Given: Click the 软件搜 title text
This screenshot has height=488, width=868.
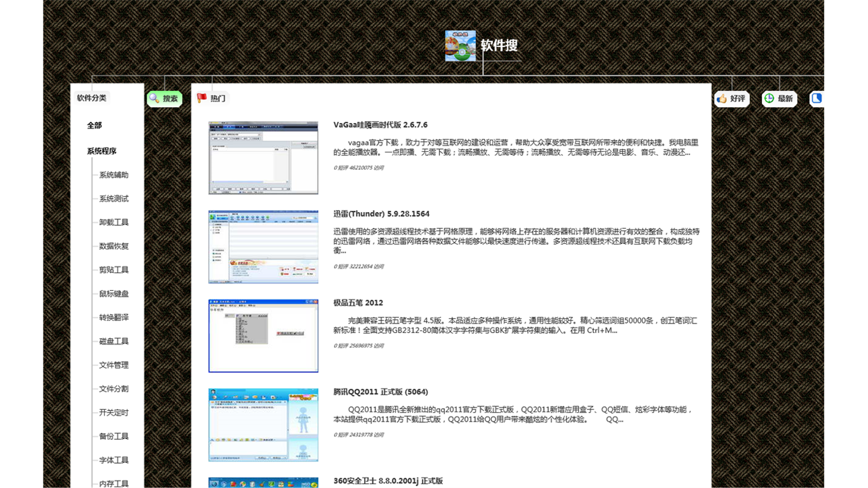Looking at the screenshot, I should [x=499, y=46].
